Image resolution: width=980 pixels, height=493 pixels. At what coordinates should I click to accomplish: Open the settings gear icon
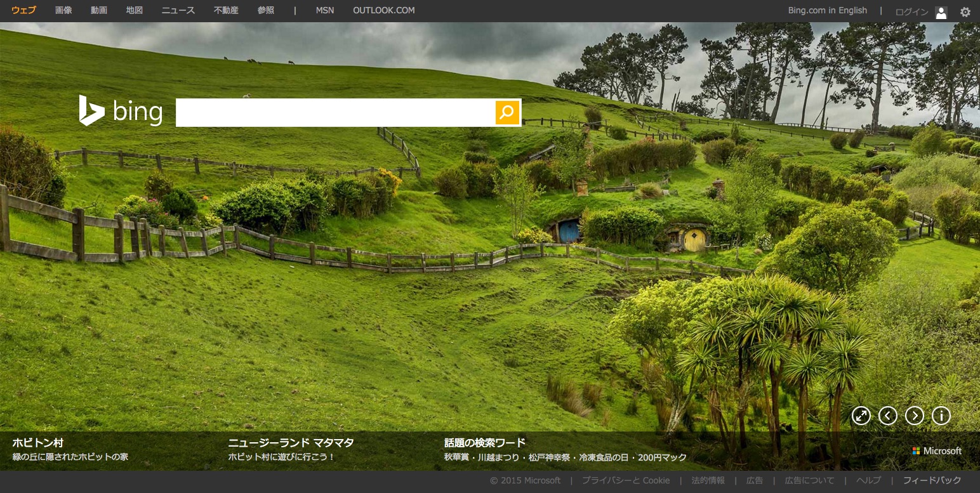tap(965, 11)
